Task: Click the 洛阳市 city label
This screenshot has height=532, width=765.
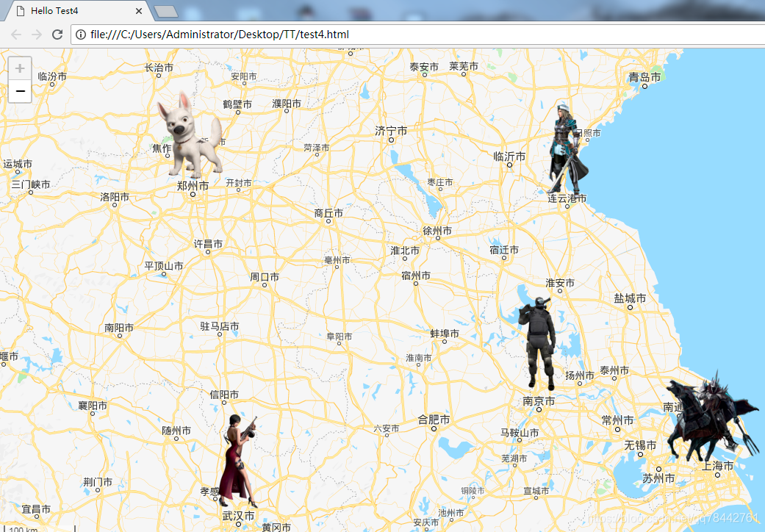Action: coord(115,197)
